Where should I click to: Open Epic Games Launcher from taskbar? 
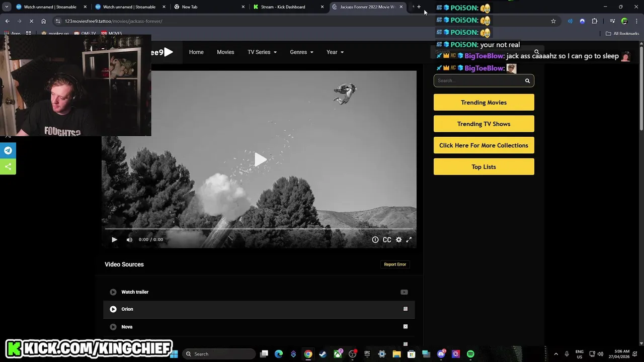[x=367, y=354]
